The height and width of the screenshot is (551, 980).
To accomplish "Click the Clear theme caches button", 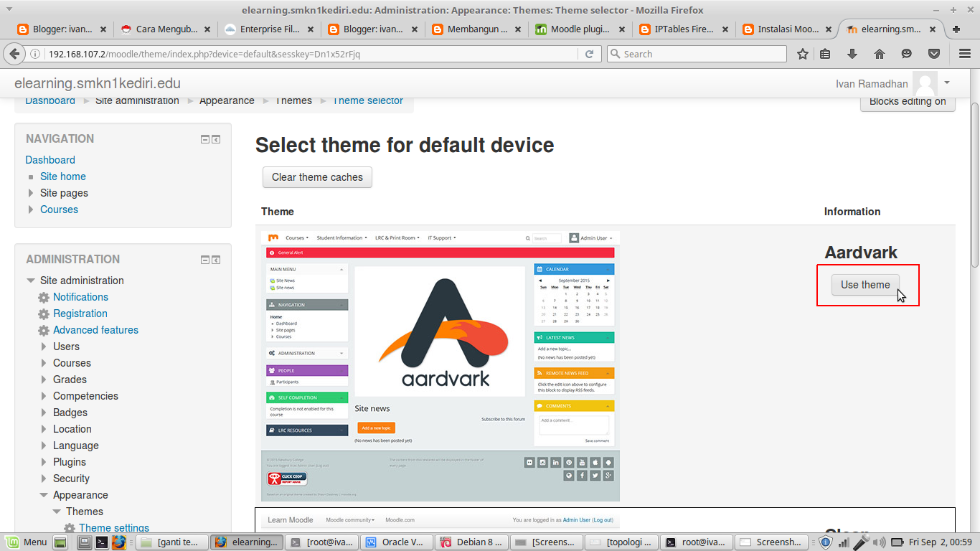I will point(316,177).
